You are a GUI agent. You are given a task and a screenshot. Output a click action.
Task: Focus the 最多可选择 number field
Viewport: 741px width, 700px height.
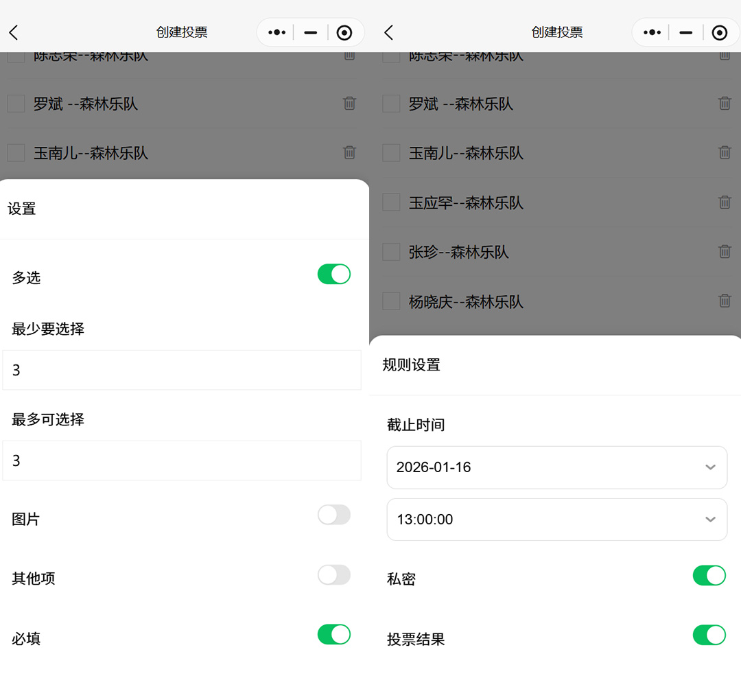[182, 460]
